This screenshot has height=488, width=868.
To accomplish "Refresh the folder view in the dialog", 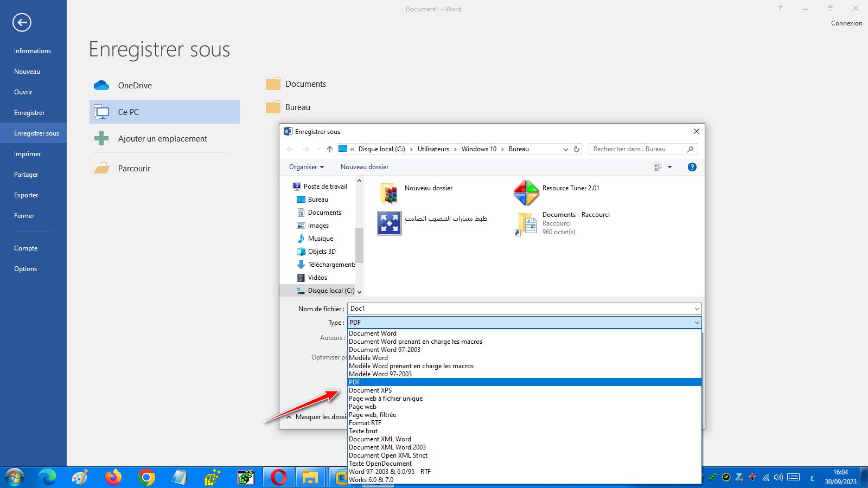I will point(577,149).
